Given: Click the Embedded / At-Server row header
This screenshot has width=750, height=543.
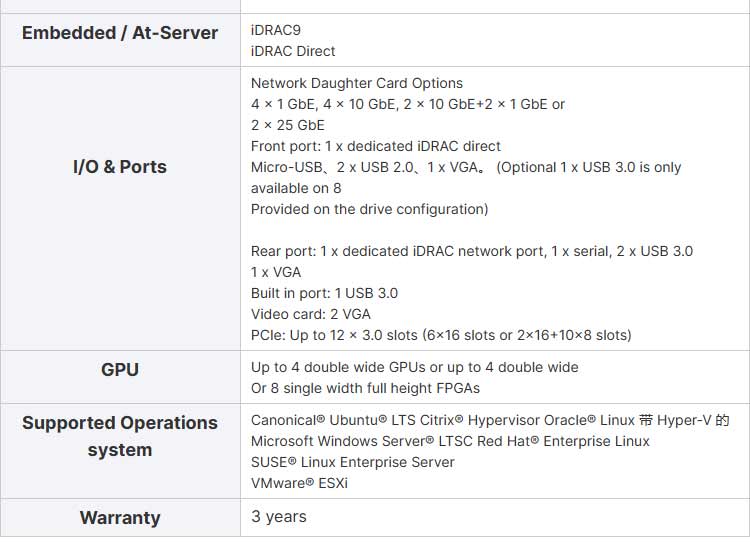Looking at the screenshot, I should pyautogui.click(x=119, y=33).
